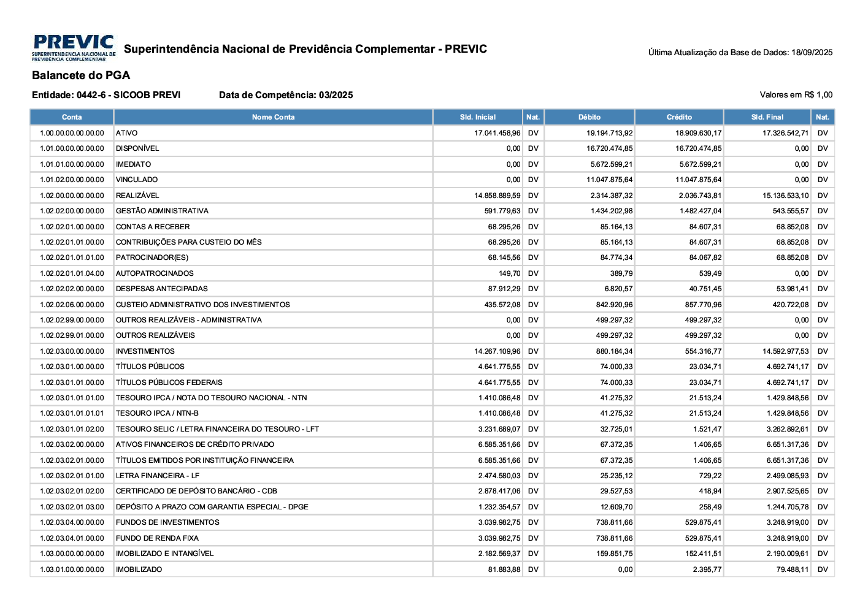Select the Nome Conta column header
This screenshot has width=868, height=613.
click(x=273, y=117)
